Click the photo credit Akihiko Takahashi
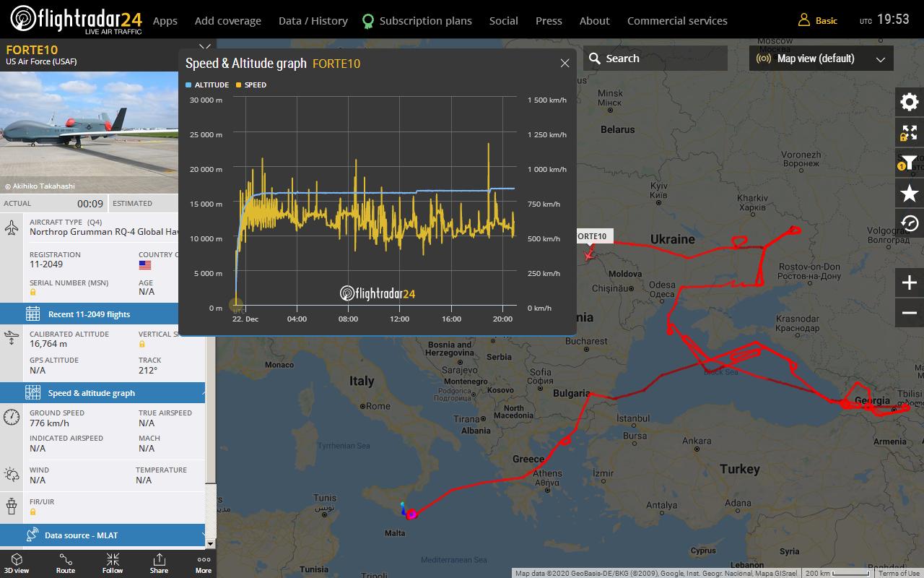Viewport: 924px width, 578px height. [39, 186]
